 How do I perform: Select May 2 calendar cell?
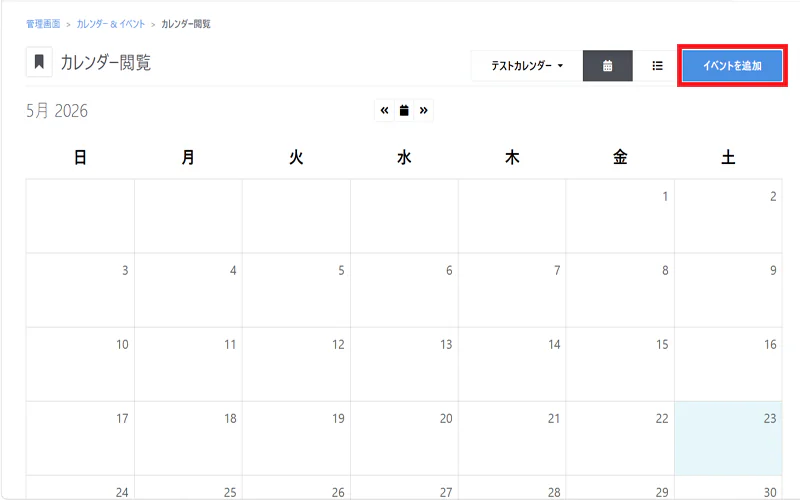click(x=728, y=216)
